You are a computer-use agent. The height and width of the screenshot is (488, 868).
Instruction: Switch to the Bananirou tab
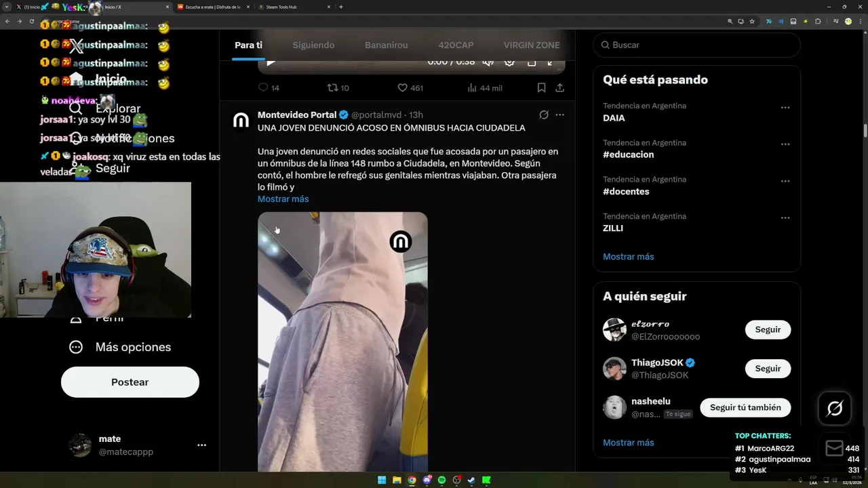[386, 45]
